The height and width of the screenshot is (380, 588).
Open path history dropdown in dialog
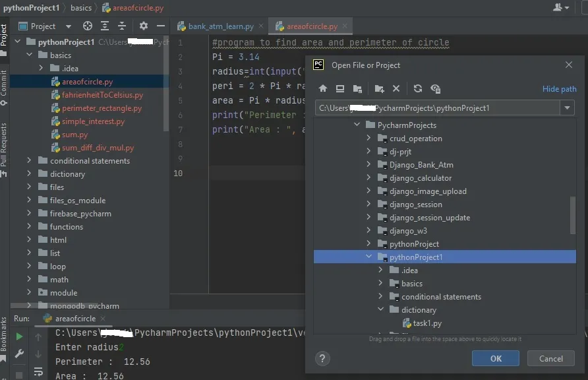pyautogui.click(x=567, y=108)
